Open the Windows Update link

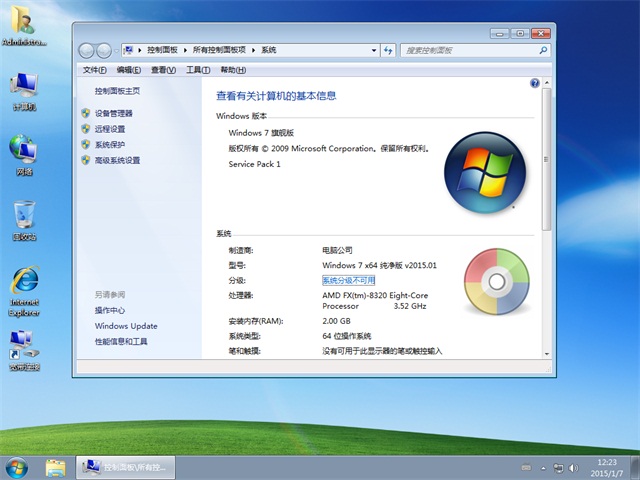pos(126,326)
